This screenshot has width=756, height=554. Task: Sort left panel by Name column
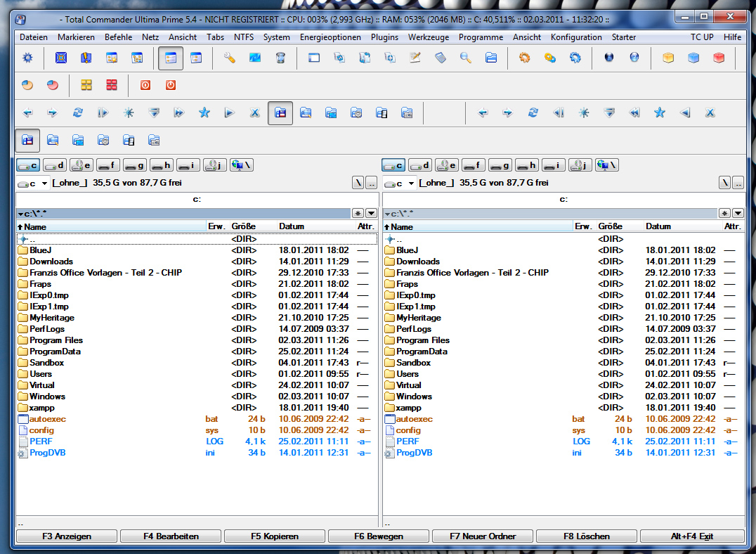pos(111,226)
